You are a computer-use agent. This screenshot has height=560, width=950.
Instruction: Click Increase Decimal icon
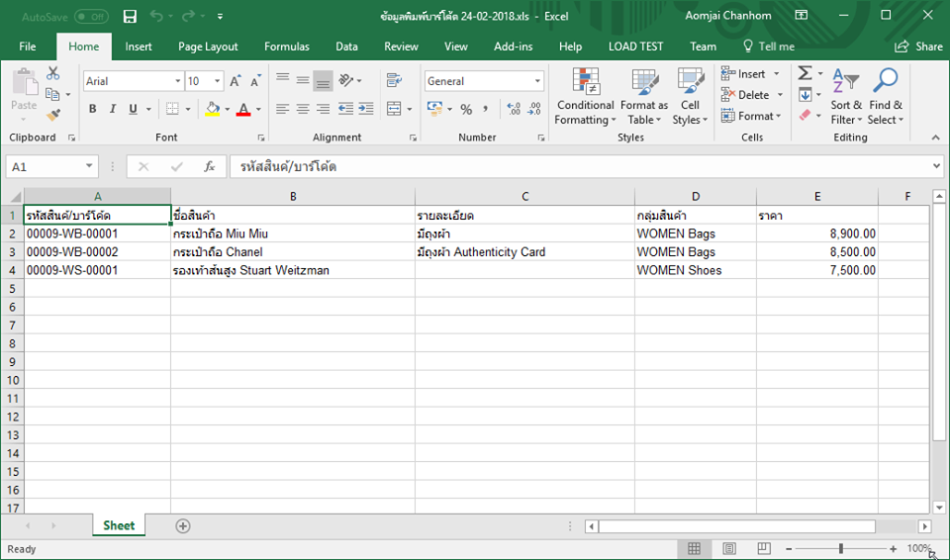tap(514, 109)
